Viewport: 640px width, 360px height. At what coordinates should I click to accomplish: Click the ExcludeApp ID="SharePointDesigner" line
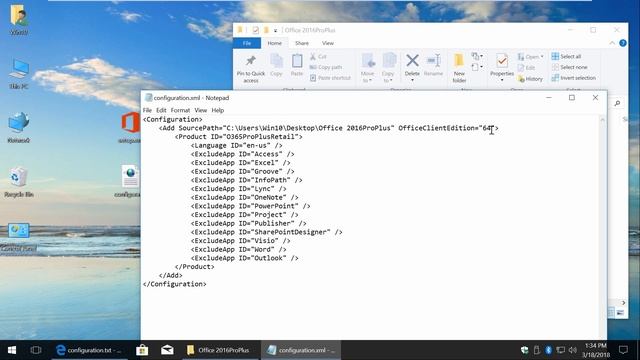click(267, 232)
